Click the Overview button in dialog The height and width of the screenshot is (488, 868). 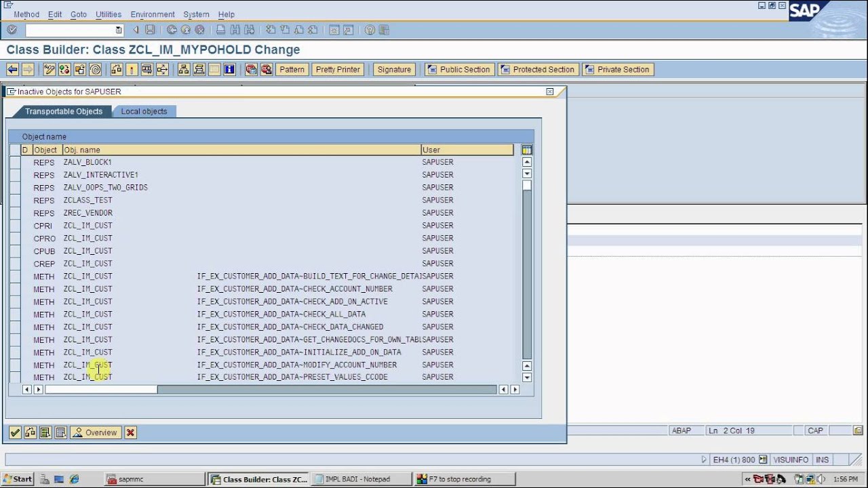(95, 432)
